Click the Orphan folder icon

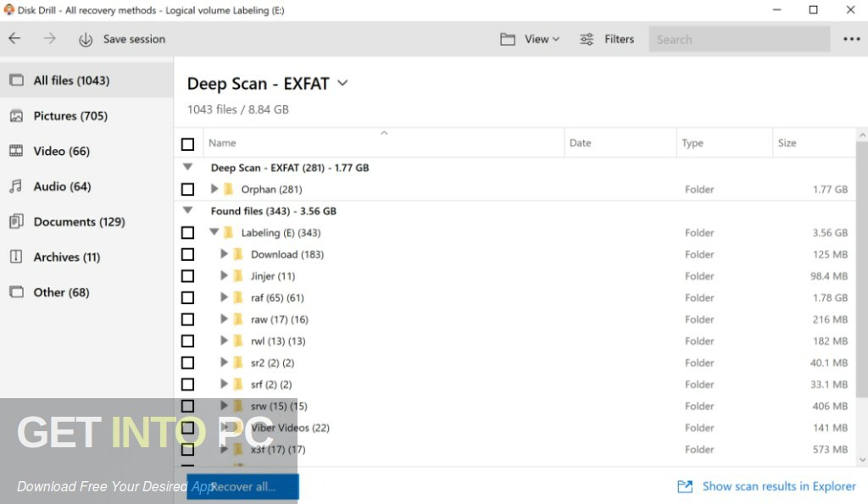[x=228, y=189]
